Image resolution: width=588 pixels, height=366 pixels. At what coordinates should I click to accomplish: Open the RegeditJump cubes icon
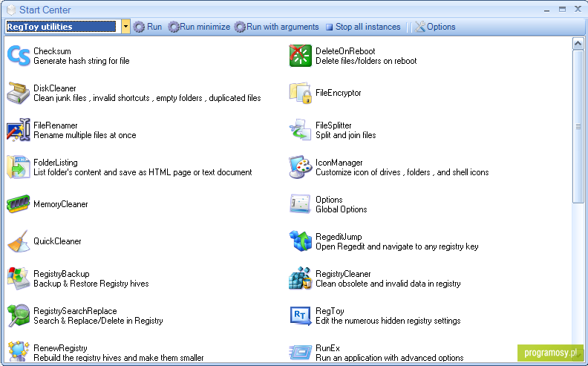pos(301,241)
